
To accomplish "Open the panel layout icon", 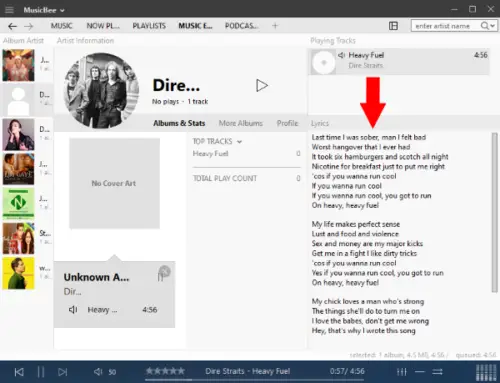I will click(393, 26).
